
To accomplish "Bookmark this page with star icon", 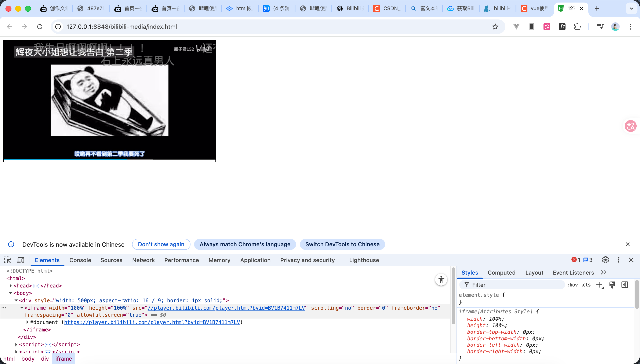I will 495,27.
